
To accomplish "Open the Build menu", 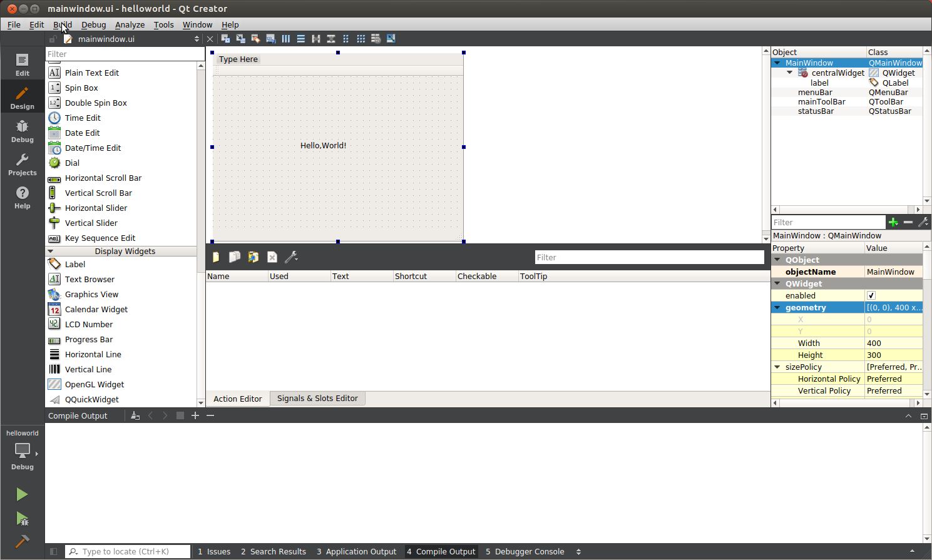I will [x=63, y=25].
